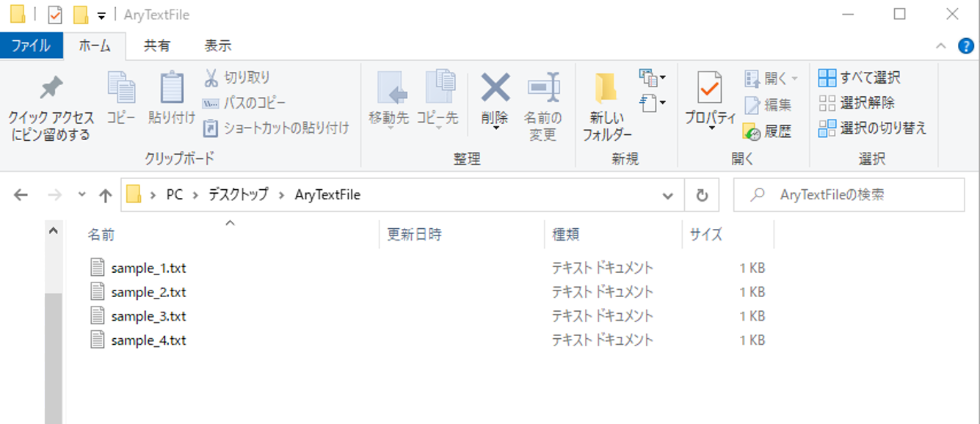Pin to Quick Access using pin icon

[51, 107]
